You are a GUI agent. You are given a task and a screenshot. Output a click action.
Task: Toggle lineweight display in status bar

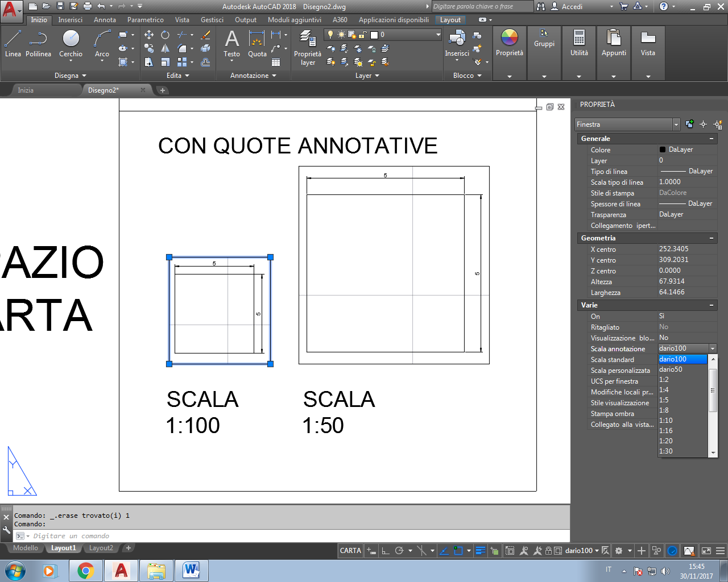tap(481, 551)
